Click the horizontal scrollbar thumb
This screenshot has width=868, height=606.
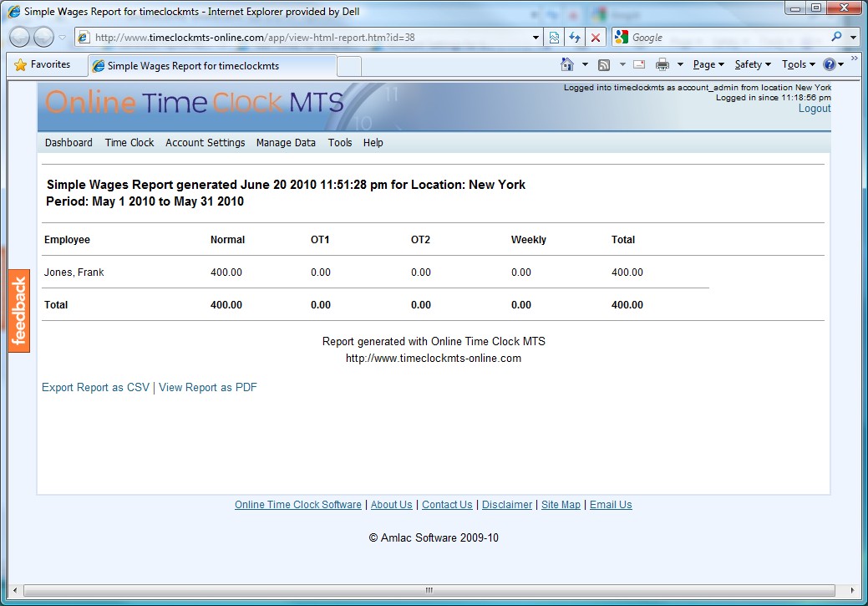[x=429, y=590]
